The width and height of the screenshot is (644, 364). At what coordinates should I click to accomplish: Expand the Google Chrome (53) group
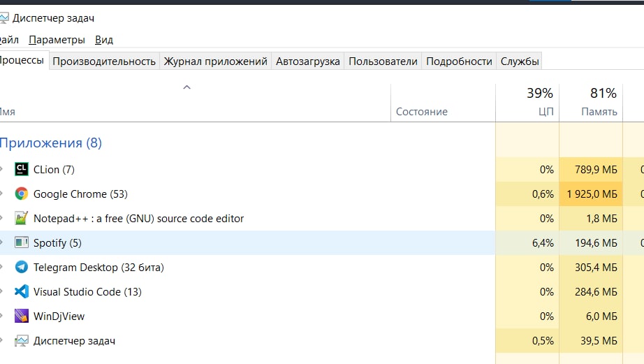pos(1,193)
